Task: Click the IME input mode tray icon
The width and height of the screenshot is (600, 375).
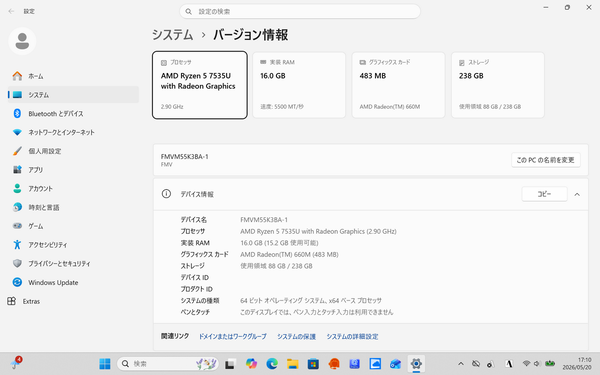Action: 509,364
